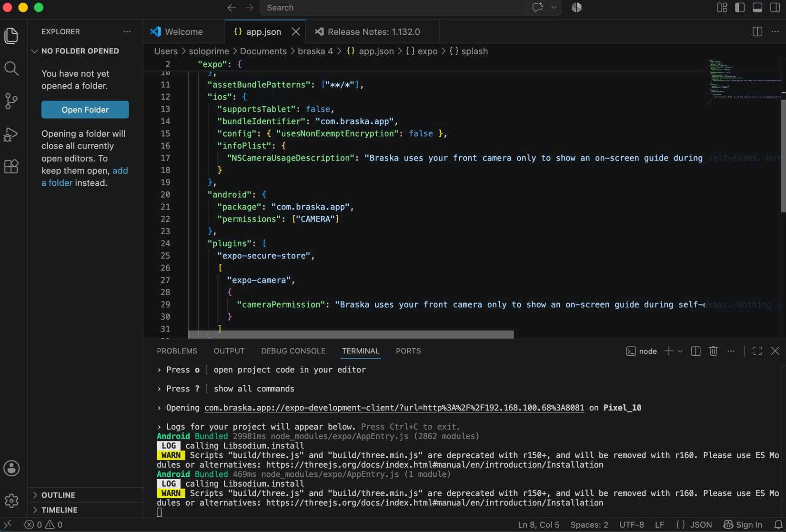Click Ln 8, Col 5 status entry
786x532 pixels.
[539, 524]
